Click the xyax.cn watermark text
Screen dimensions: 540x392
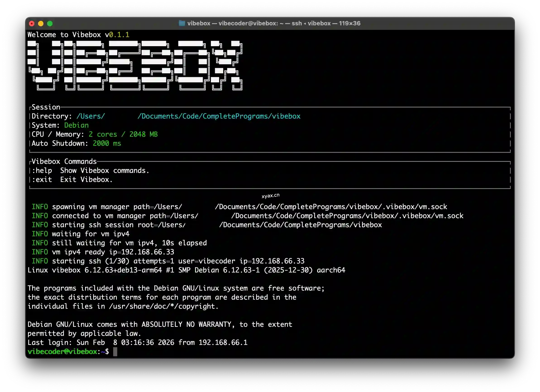(270, 196)
